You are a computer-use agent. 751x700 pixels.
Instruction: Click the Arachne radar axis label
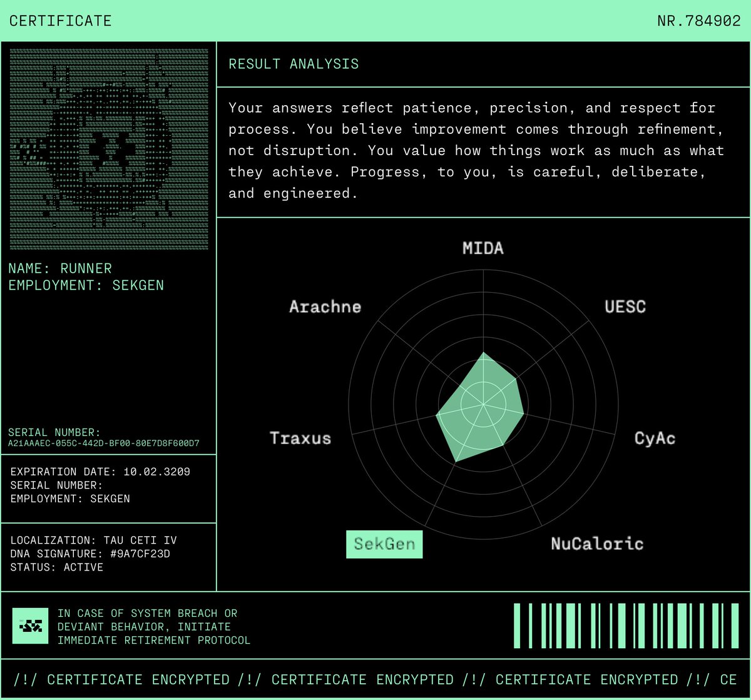[x=325, y=307]
